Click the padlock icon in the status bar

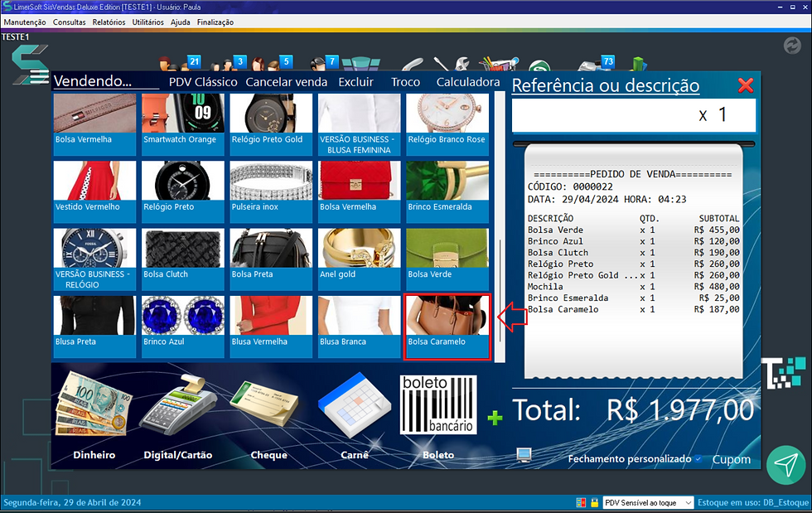pos(594,502)
